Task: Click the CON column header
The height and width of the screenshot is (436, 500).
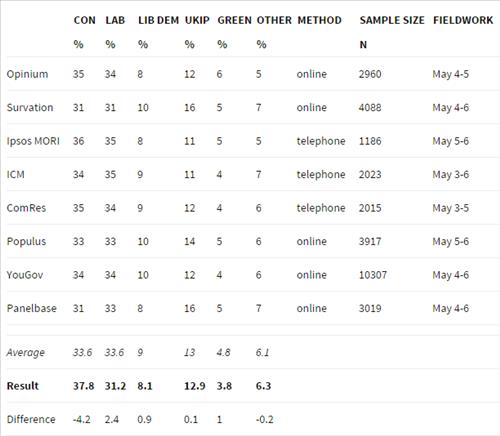Action: (85, 20)
